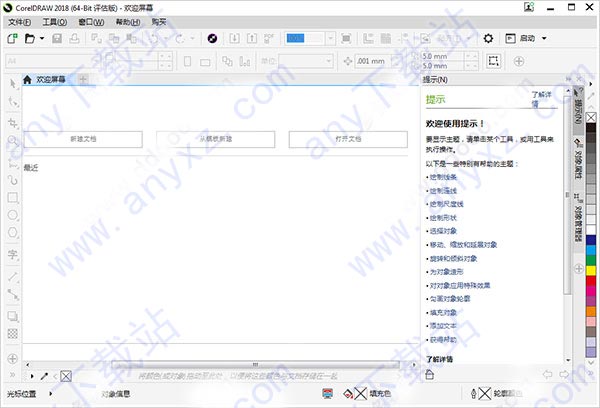Viewport: 600px width, 408px height.
Task: Click the 打开文档 button
Action: 348,139
